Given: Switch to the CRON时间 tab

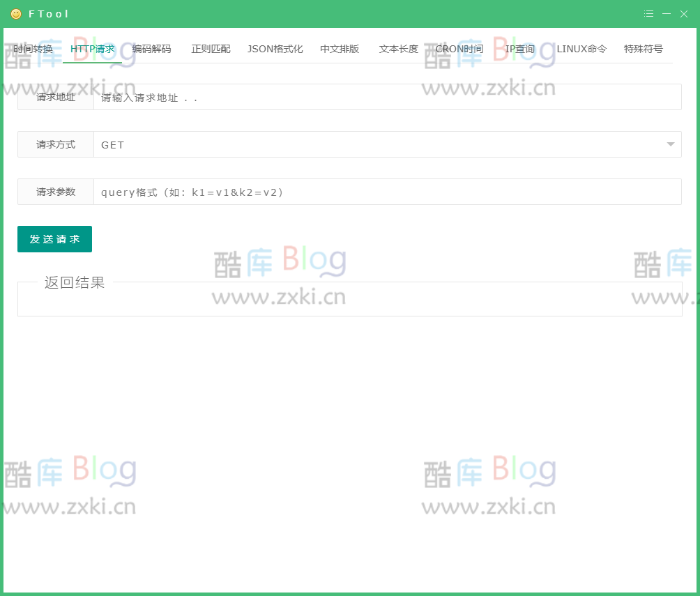Looking at the screenshot, I should pos(459,49).
